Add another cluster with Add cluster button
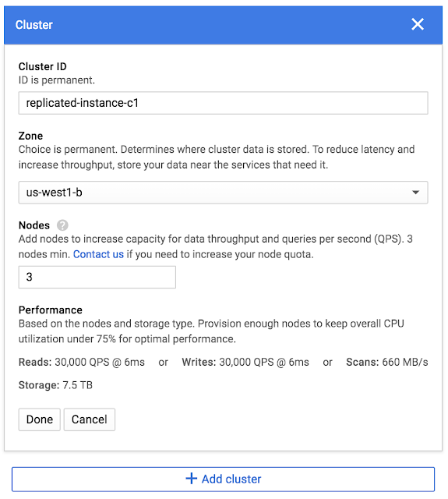This screenshot has width=448, height=499. tap(223, 479)
